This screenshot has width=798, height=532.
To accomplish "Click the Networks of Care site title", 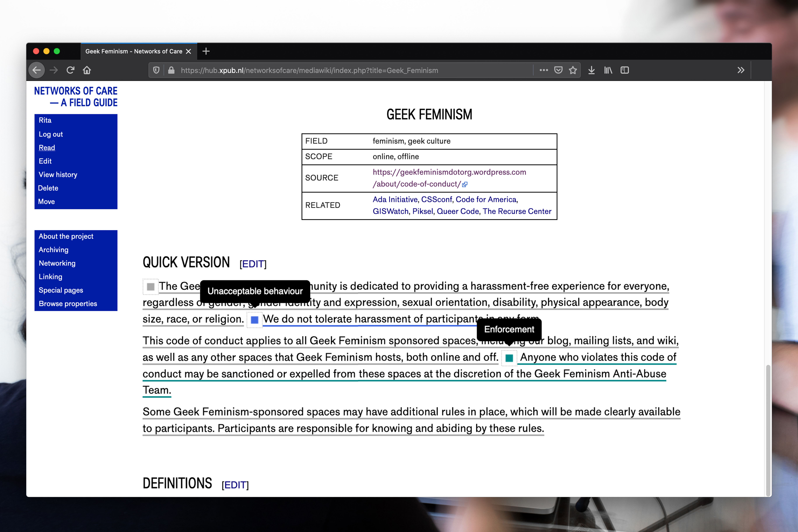I will pyautogui.click(x=76, y=97).
